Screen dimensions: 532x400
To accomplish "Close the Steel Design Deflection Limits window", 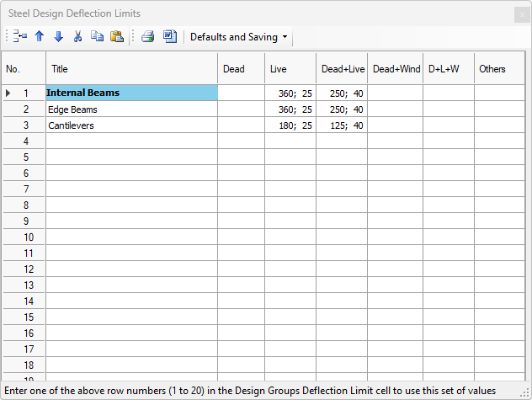I will coord(519,13).
